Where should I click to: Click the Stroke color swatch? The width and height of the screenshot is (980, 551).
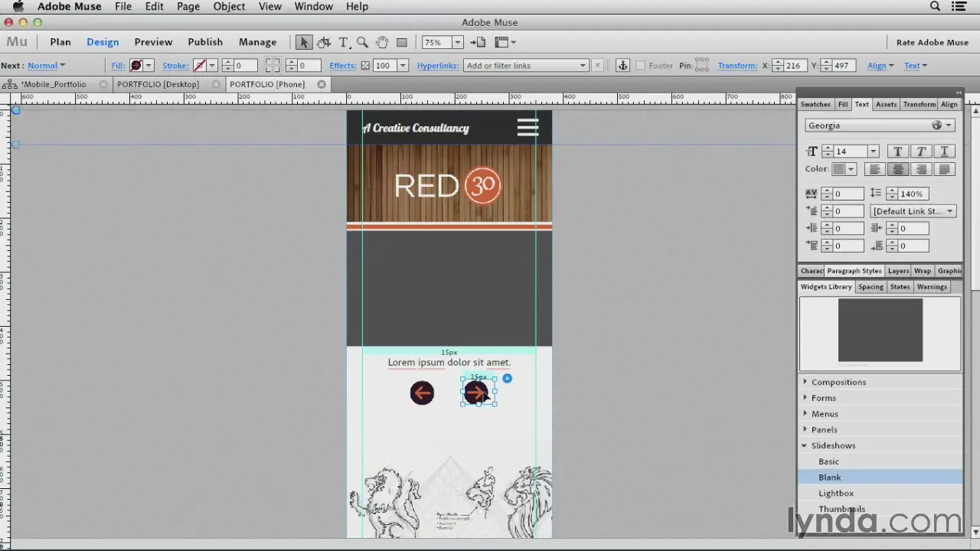200,65
